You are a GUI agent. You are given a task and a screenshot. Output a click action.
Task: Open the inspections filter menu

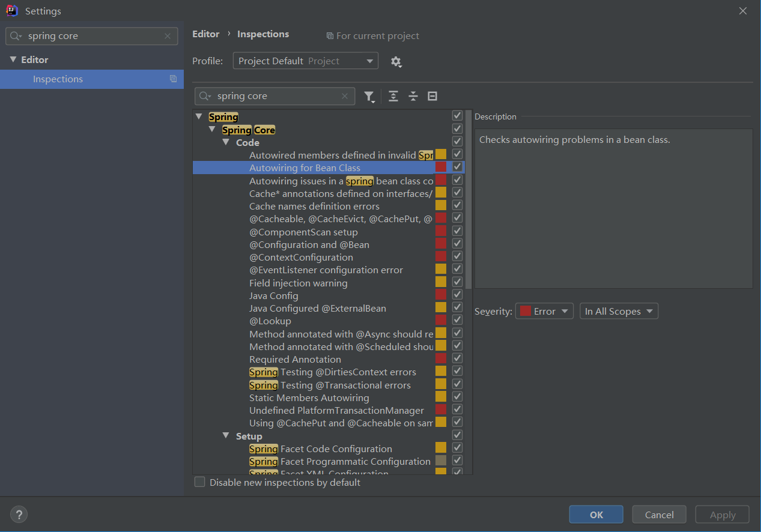370,96
